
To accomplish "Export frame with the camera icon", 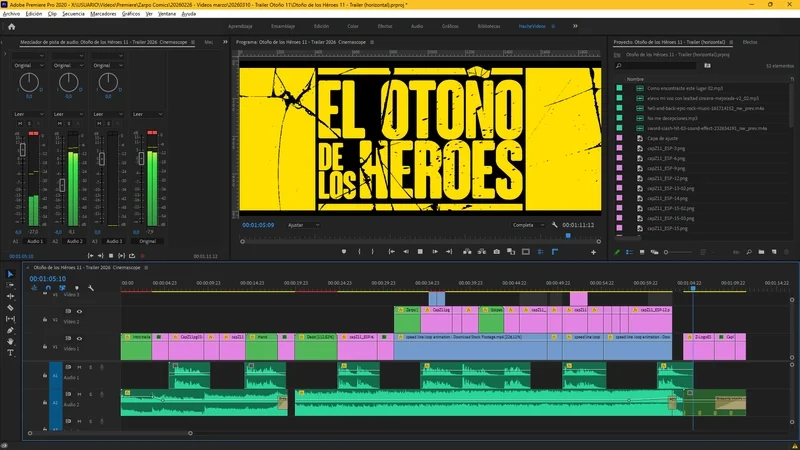I will tap(496, 252).
